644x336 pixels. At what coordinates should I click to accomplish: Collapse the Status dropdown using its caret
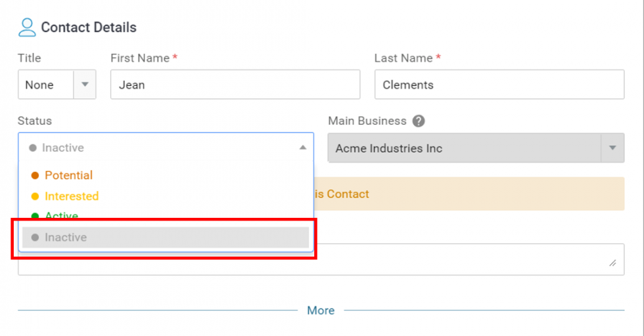[302, 148]
